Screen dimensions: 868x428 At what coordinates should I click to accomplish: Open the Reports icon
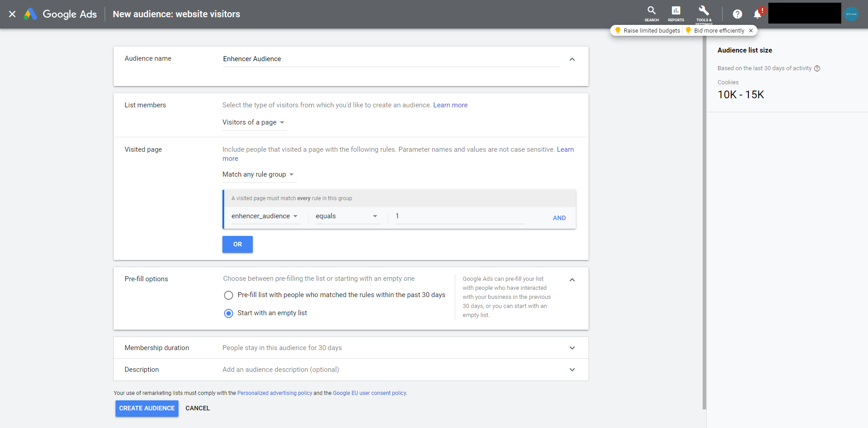coord(675,14)
